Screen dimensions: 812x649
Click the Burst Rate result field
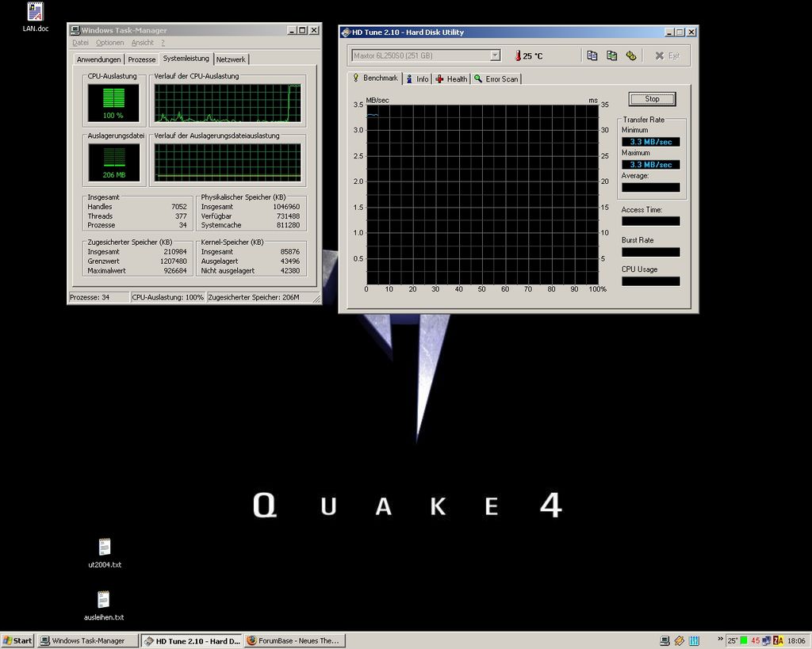click(x=650, y=252)
